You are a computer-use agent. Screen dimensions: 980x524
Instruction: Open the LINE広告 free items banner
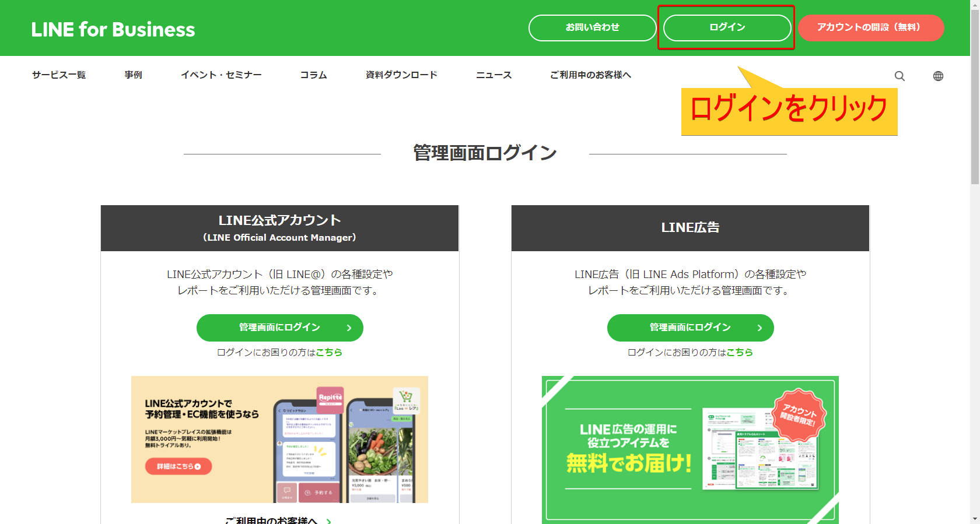click(690, 449)
